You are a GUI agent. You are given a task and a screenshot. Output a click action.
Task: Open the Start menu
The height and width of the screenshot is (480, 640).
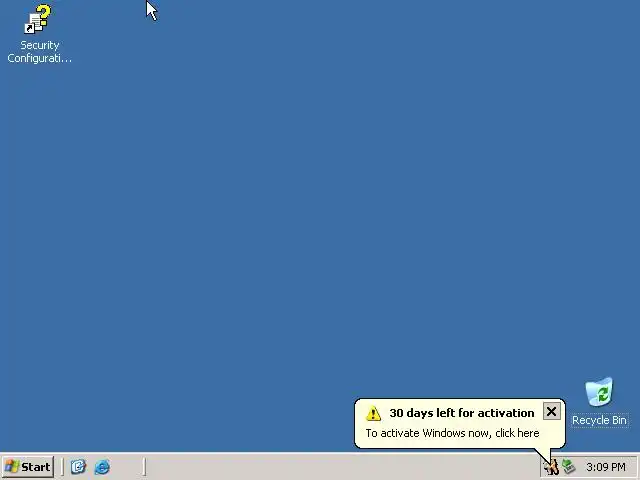click(28, 467)
